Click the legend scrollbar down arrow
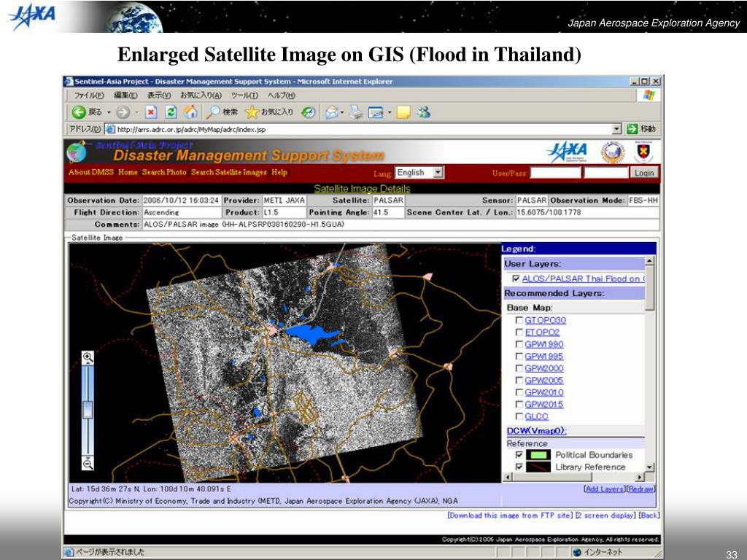Viewport: 747px width, 560px height. [649, 467]
